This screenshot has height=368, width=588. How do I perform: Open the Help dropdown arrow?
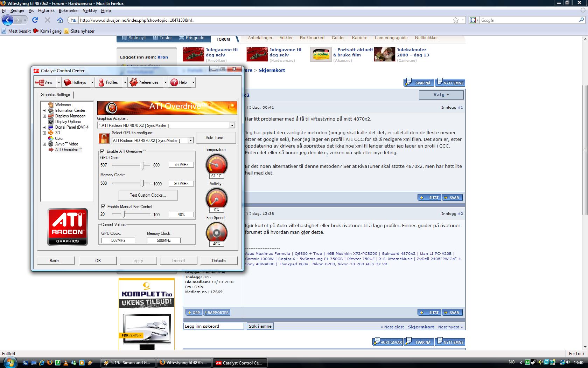[x=193, y=82]
